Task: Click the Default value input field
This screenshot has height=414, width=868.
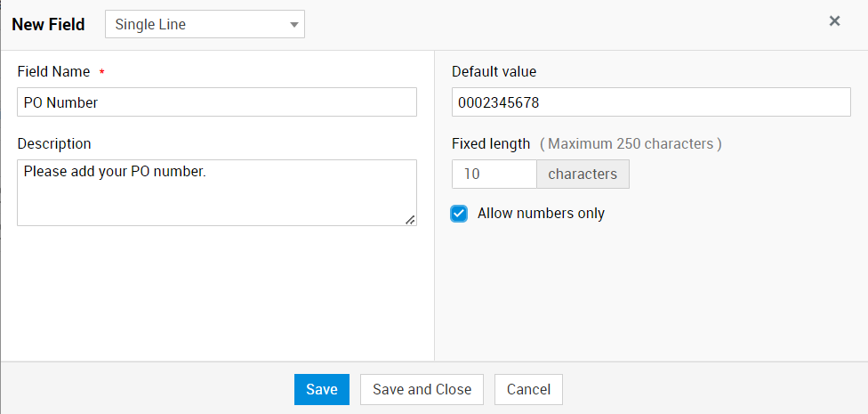Action: point(650,102)
